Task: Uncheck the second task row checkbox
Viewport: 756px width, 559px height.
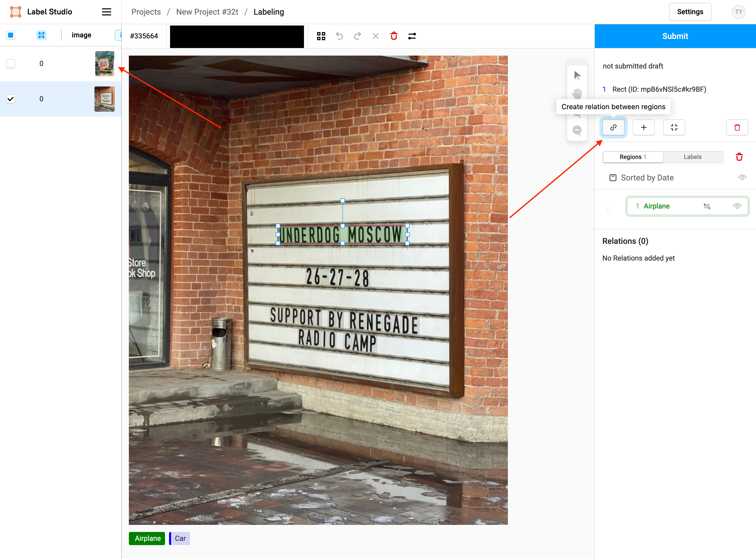Action: click(11, 99)
